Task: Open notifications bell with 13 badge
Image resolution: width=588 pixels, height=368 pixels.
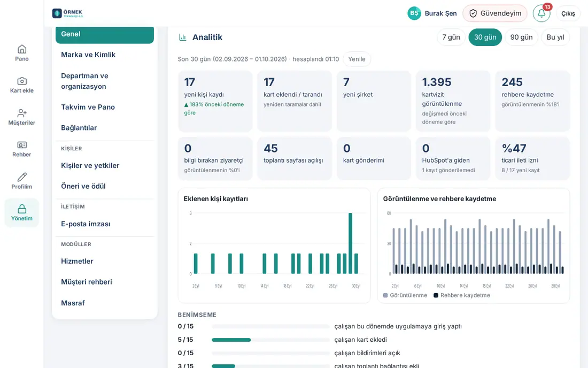Action: pyautogui.click(x=541, y=13)
